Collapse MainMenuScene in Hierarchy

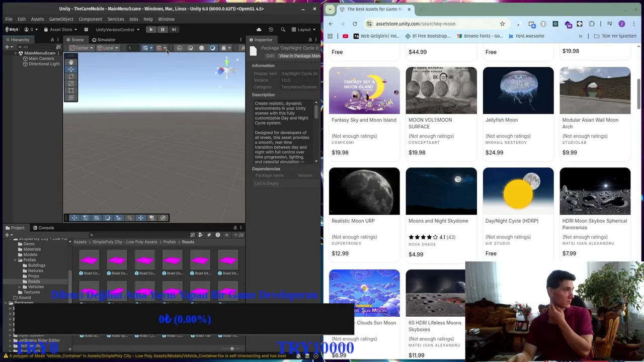(16, 53)
